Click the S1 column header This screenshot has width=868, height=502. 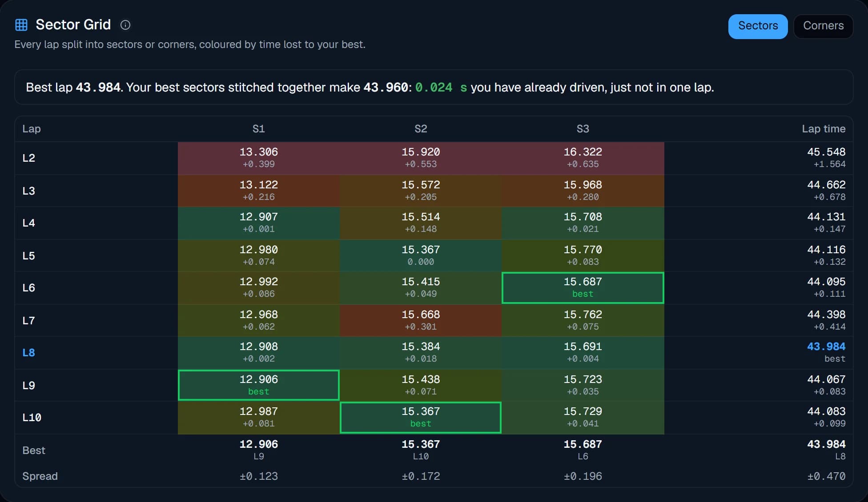click(x=259, y=129)
